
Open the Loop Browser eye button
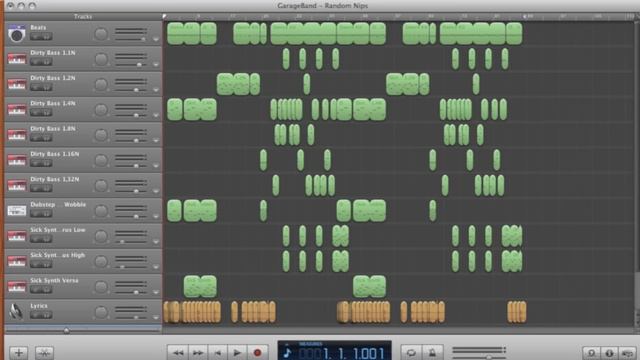[x=591, y=353]
